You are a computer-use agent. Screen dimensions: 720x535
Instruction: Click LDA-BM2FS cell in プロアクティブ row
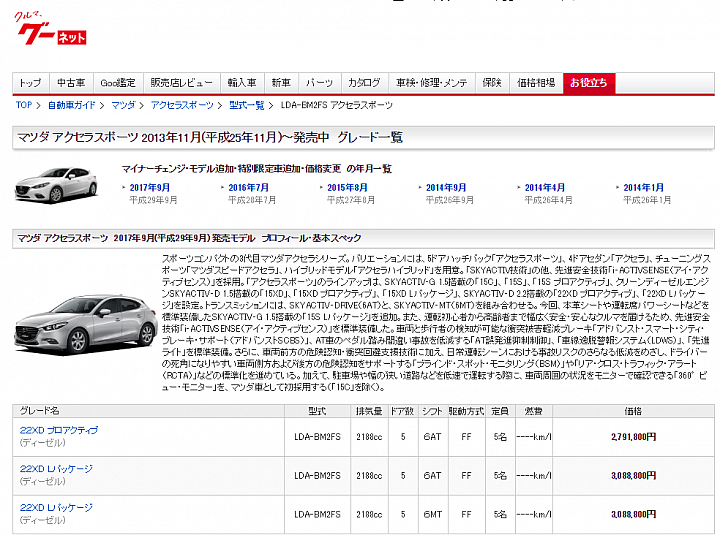[x=317, y=437]
